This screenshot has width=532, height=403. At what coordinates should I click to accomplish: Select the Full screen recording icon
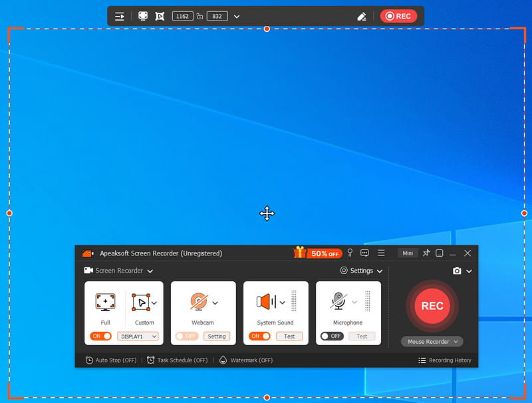pyautogui.click(x=106, y=302)
